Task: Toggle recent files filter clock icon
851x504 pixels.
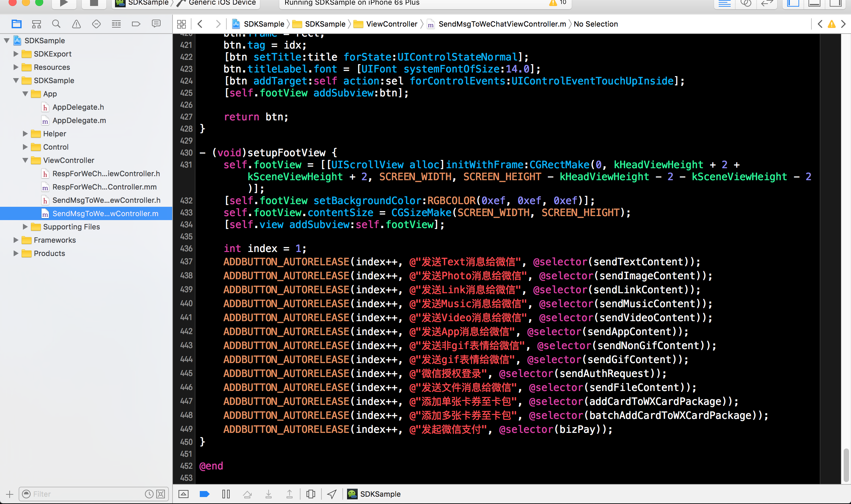Action: [149, 494]
